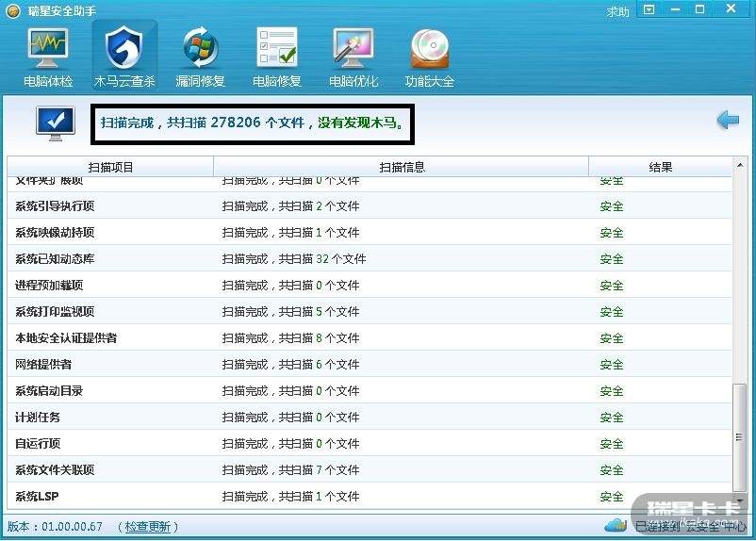Click the blue back arrow icon

pos(727,121)
